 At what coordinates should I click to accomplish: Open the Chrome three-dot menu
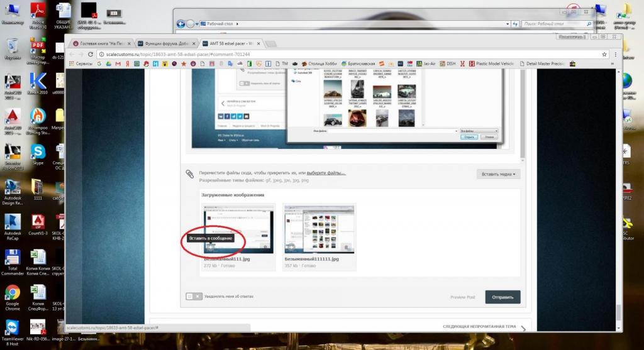615,54
